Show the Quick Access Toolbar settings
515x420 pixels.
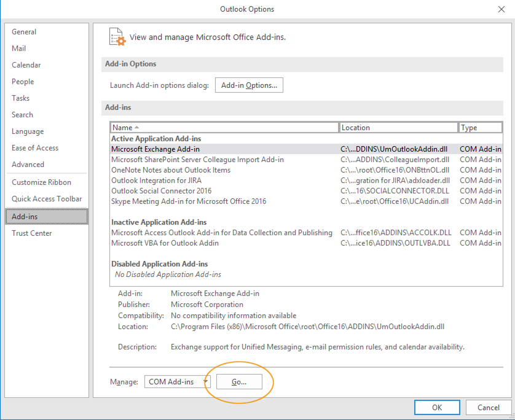[x=46, y=199]
